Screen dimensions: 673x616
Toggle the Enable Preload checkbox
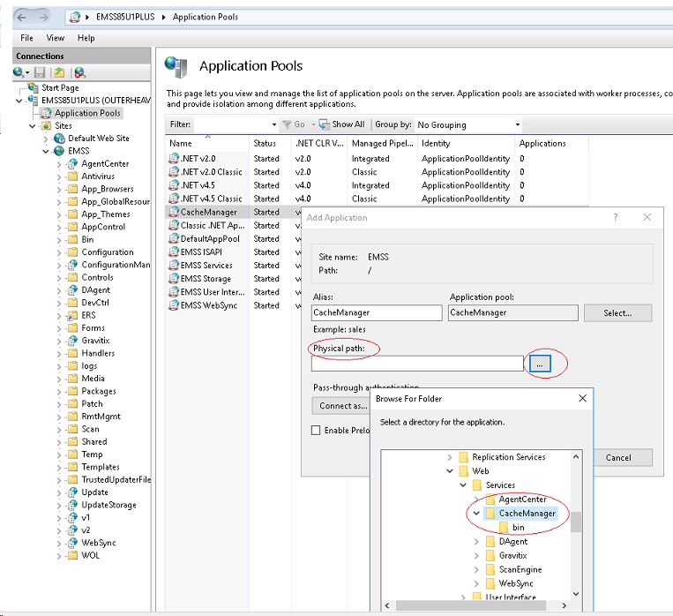tap(316, 430)
